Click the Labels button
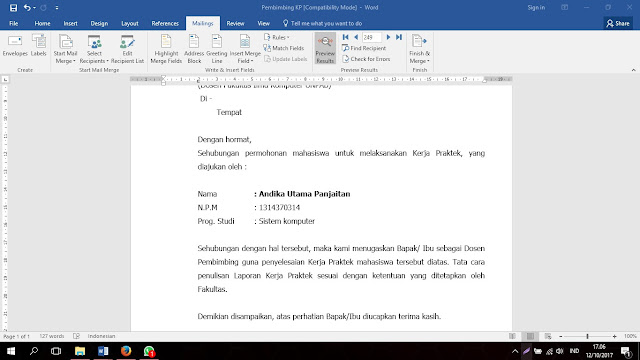 39,46
